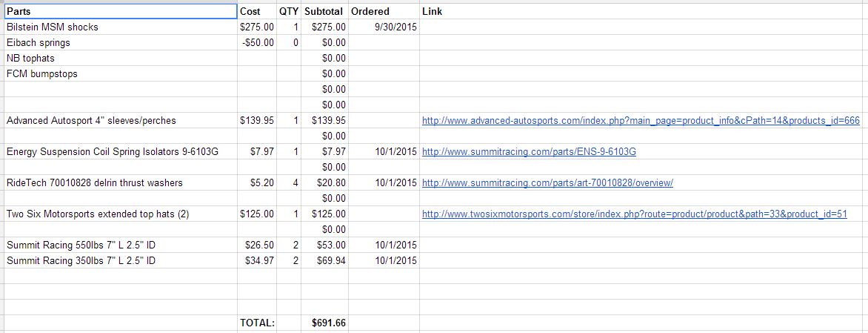Screen dimensions: 868x333
Task: Select the Eibach springs cost cell -$50.00
Action: (256, 42)
